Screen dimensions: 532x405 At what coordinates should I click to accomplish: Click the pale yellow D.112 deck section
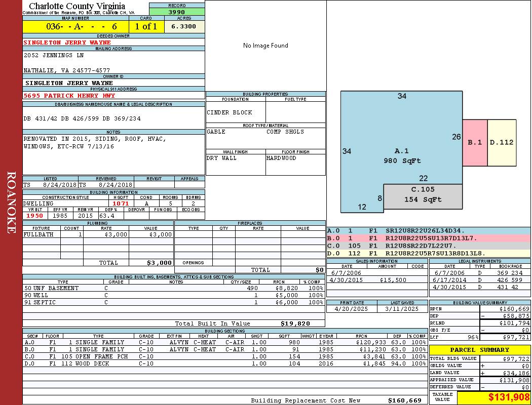(502, 142)
